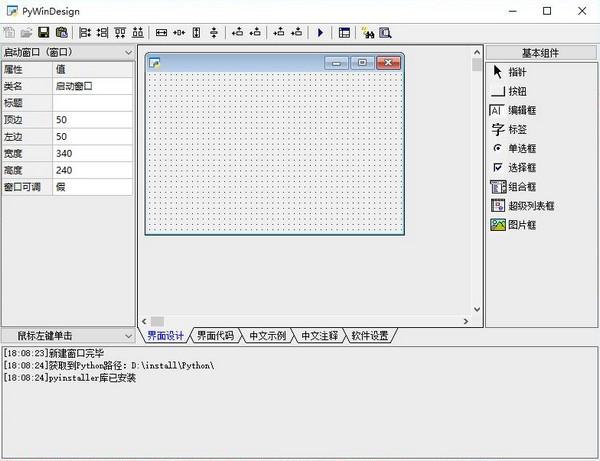This screenshot has width=600, height=461.
Task: Click the design form's red close button
Action: tap(388, 63)
